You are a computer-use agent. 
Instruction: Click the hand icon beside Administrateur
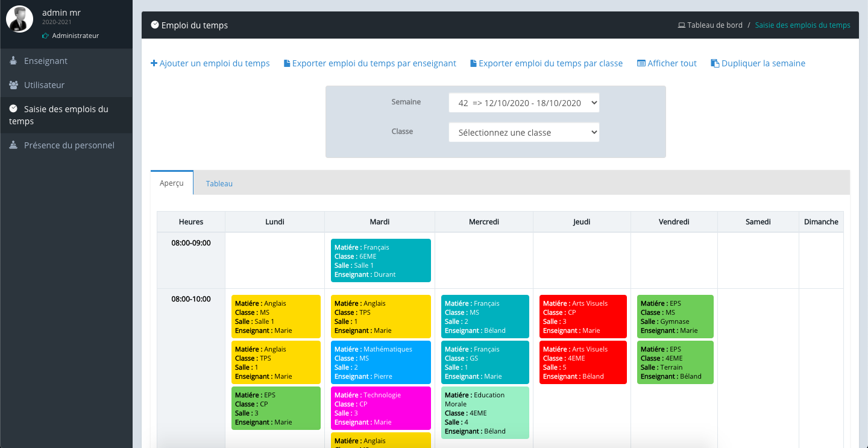click(45, 36)
